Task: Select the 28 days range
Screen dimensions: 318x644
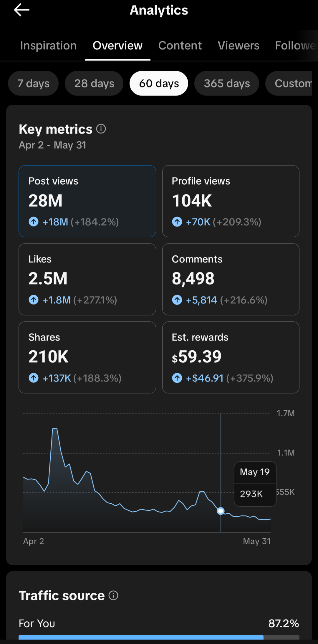Action: click(x=94, y=83)
